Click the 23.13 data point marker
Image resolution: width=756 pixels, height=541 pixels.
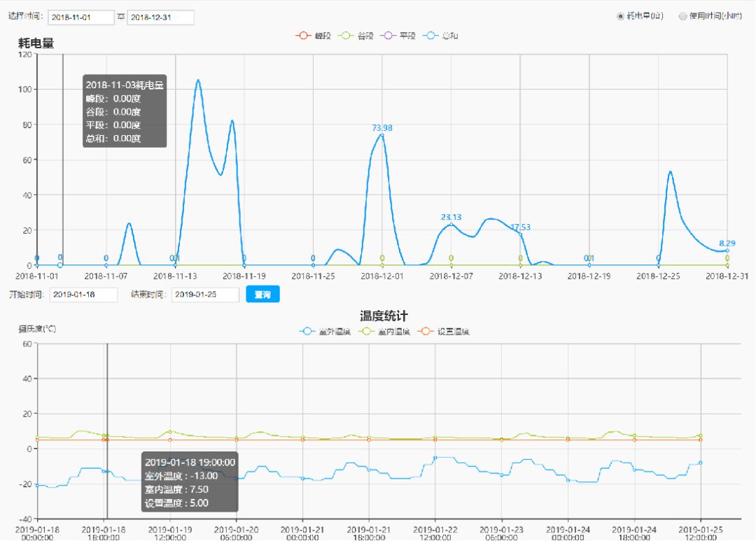451,225
